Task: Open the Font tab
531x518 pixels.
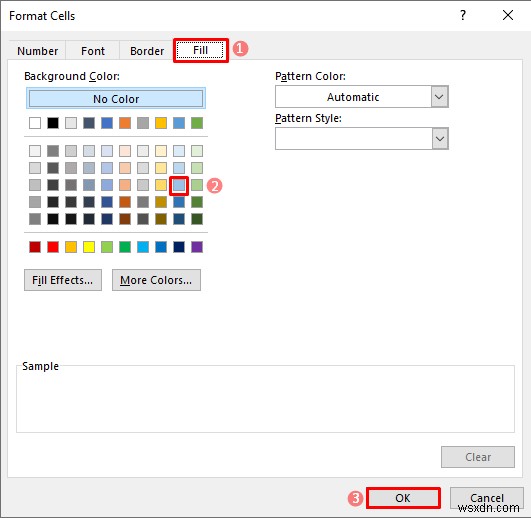Action: coord(93,51)
